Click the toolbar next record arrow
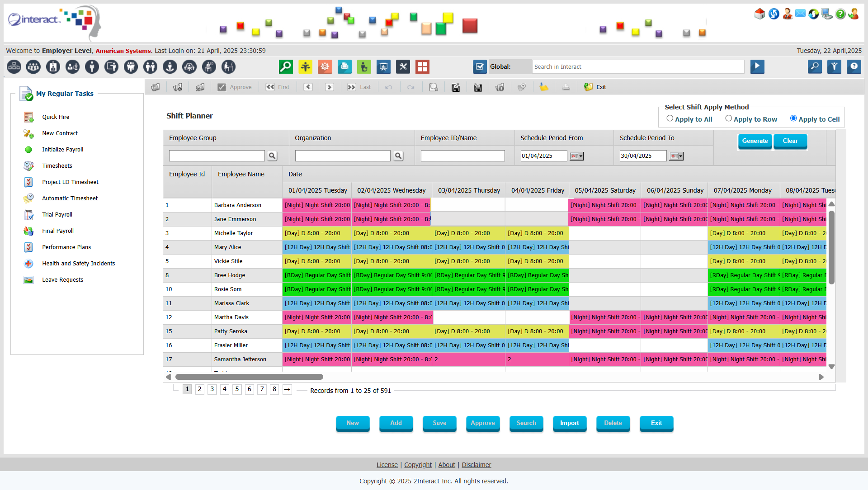This screenshot has width=868, height=491. [x=330, y=87]
